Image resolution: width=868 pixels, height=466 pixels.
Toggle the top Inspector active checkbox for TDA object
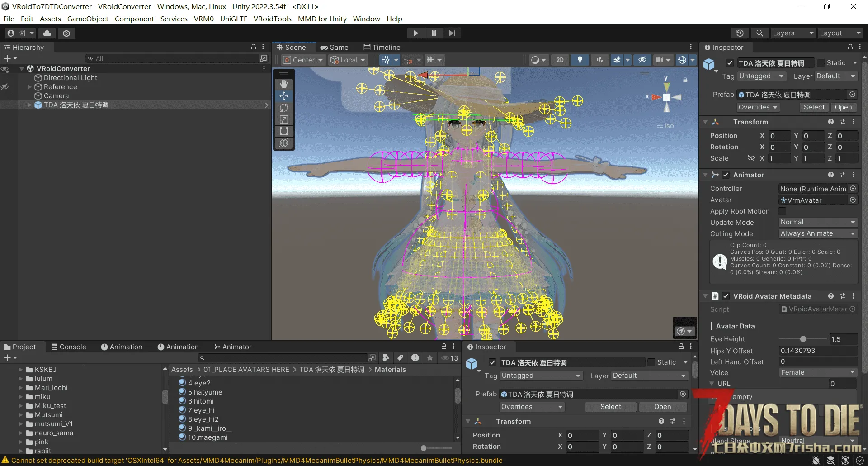730,63
